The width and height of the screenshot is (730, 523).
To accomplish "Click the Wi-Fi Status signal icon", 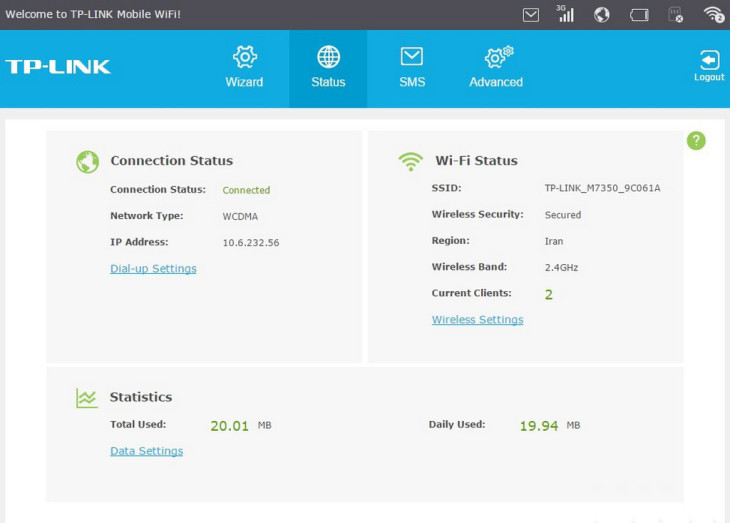I will tap(411, 162).
